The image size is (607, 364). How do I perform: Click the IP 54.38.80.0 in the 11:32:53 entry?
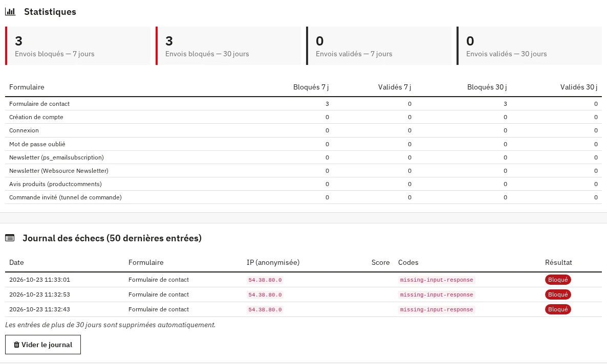click(265, 295)
